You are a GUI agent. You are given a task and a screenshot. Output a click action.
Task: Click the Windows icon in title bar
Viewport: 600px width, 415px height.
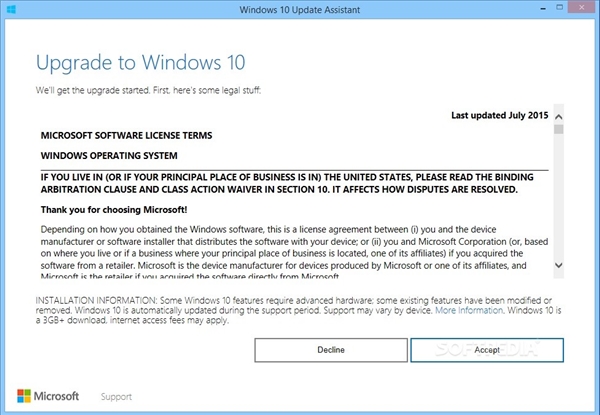[11, 9]
